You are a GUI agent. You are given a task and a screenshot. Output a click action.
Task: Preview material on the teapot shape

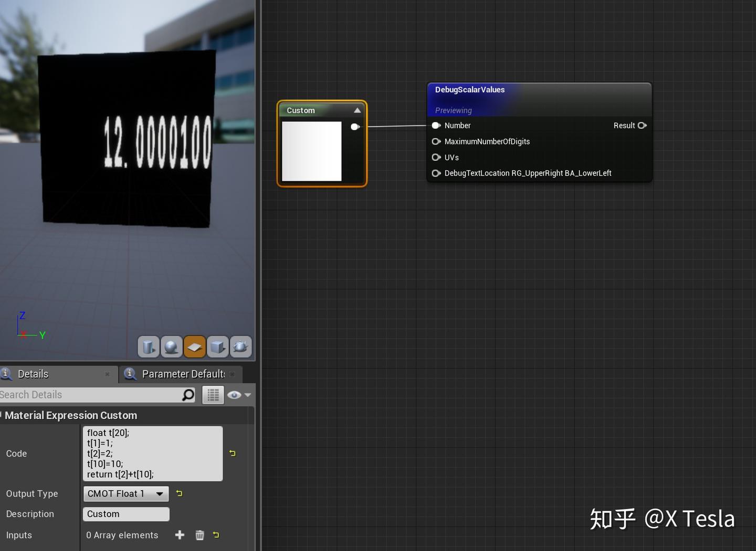point(240,347)
